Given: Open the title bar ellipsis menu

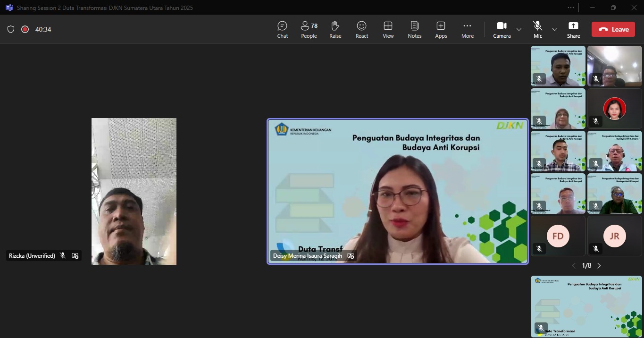Looking at the screenshot, I should pyautogui.click(x=571, y=8).
